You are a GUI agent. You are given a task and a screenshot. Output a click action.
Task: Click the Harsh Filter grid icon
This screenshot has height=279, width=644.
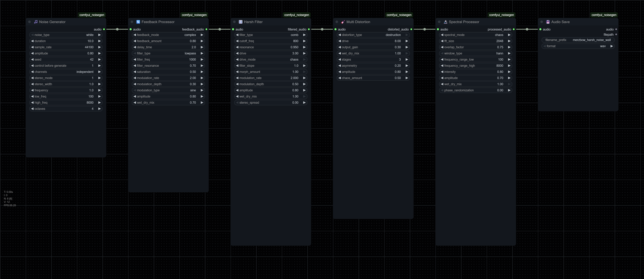coord(241,22)
